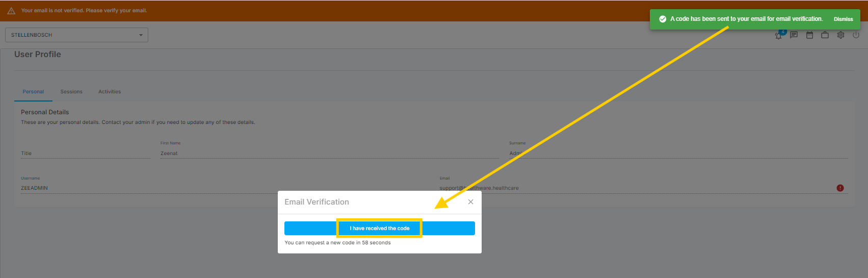Image resolution: width=868 pixels, height=278 pixels.
Task: Open the calendar icon in header
Action: click(x=809, y=35)
